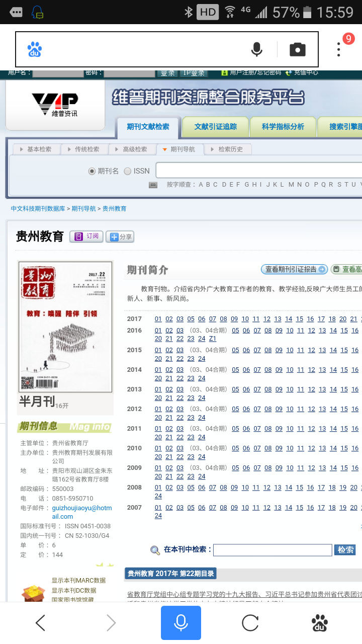
Task: Open the three-dot browser menu
Action: (339, 49)
